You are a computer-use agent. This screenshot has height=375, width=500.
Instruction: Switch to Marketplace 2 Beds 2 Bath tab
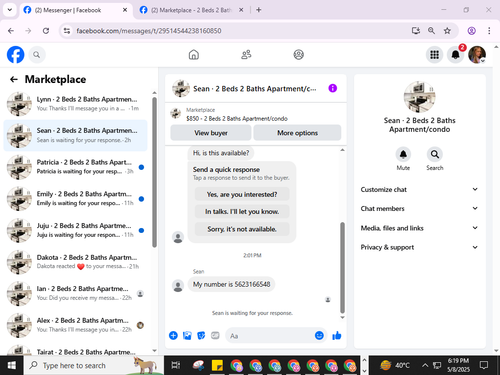coord(191,10)
